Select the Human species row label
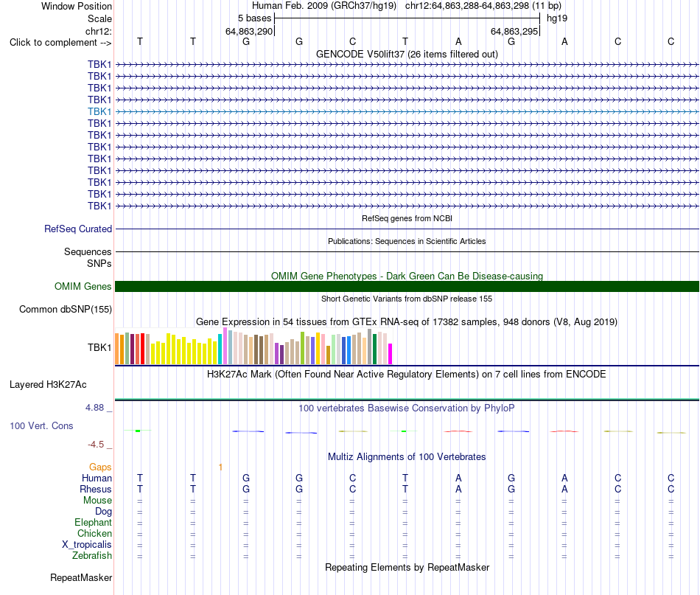700x595 pixels. pos(97,478)
